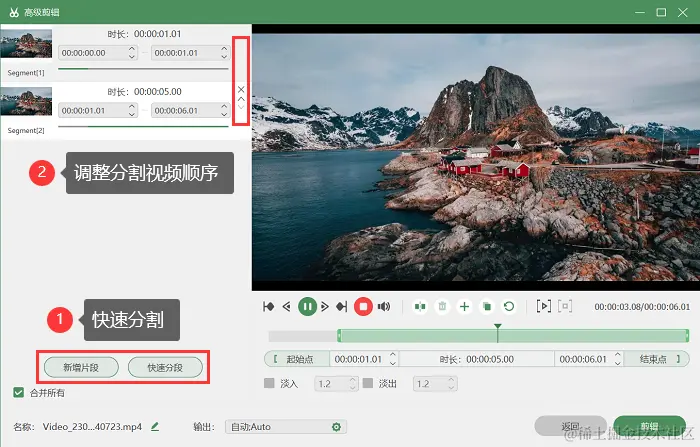
Task: Click Segment[1] duration text 00:00:01.01
Action: pyautogui.click(x=158, y=34)
